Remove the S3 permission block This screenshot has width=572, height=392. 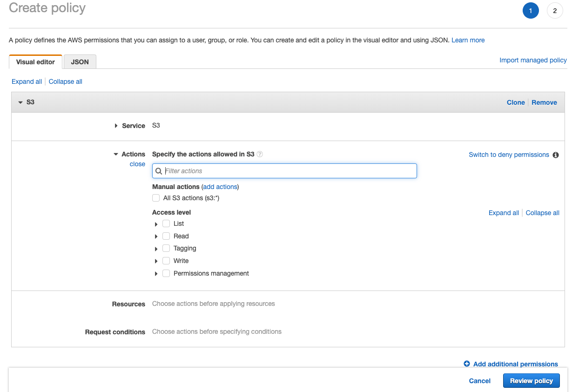pos(544,102)
